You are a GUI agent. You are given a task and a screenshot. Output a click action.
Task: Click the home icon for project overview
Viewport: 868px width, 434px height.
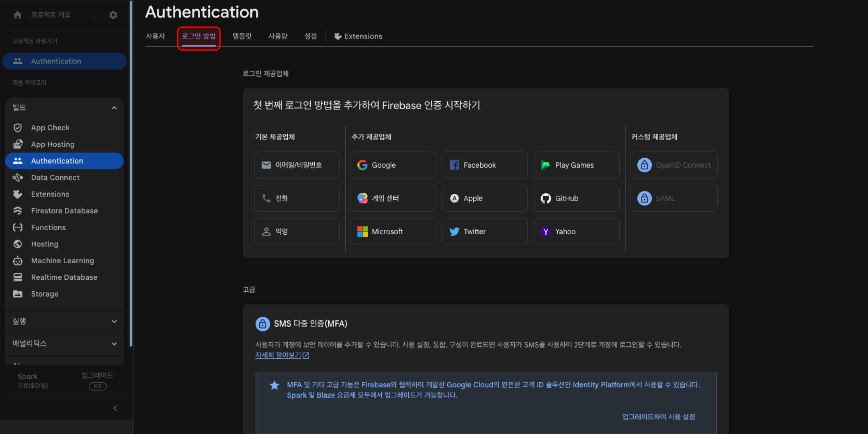point(18,15)
